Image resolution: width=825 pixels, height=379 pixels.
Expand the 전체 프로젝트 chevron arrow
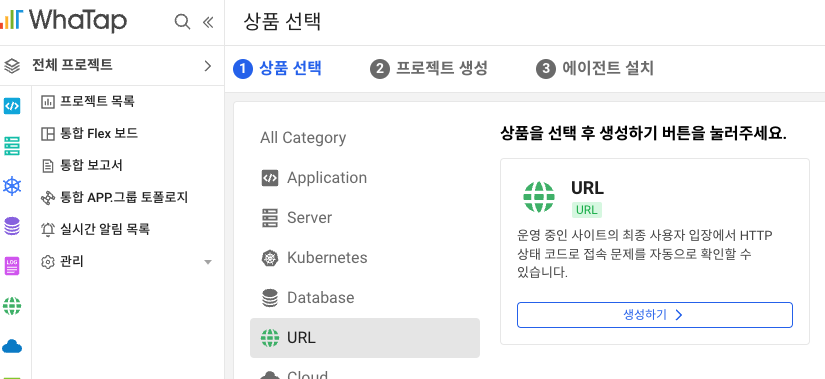pos(207,66)
